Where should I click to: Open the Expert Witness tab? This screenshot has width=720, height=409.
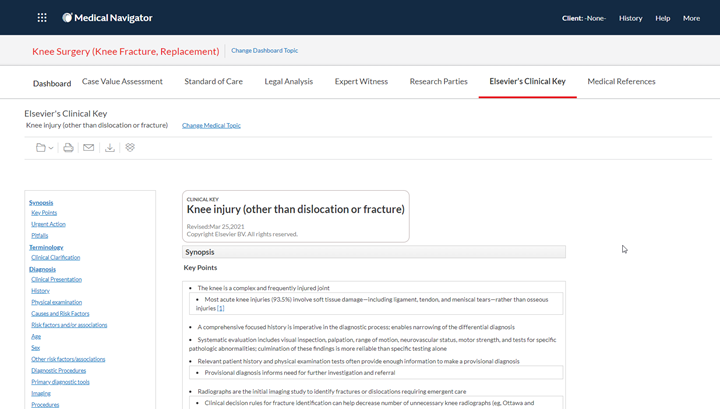(361, 81)
